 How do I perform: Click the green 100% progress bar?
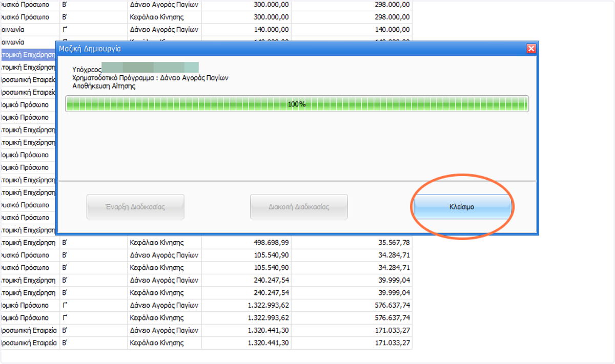[297, 104]
